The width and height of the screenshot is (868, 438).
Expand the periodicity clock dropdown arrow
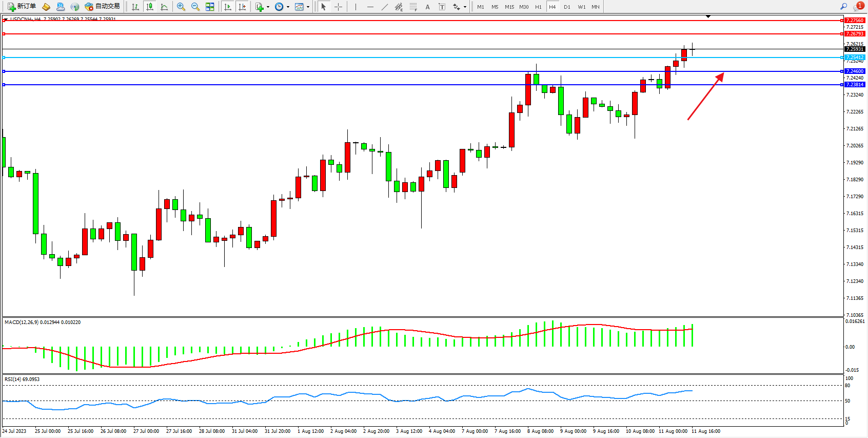click(x=288, y=7)
